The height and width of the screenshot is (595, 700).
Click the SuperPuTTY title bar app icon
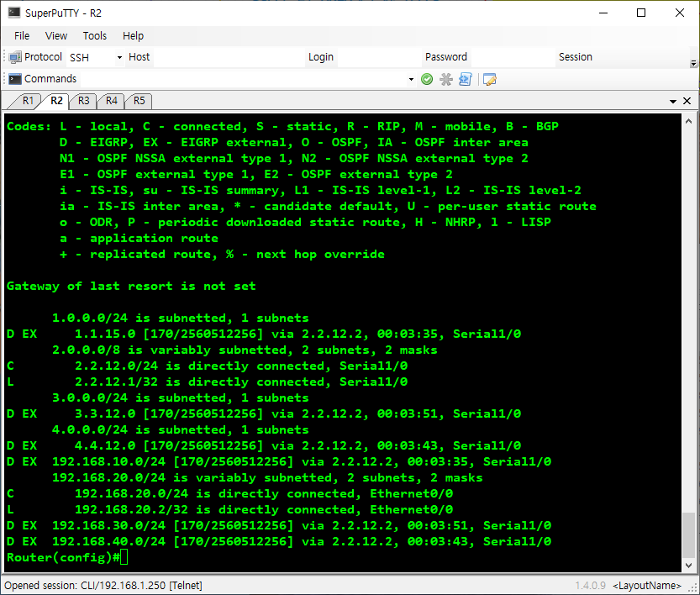click(x=13, y=13)
